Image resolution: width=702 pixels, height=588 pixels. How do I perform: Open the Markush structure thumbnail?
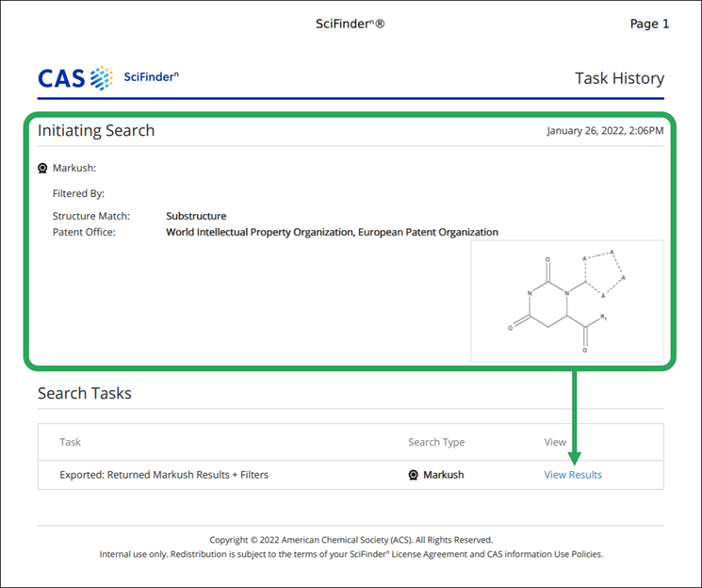567,301
